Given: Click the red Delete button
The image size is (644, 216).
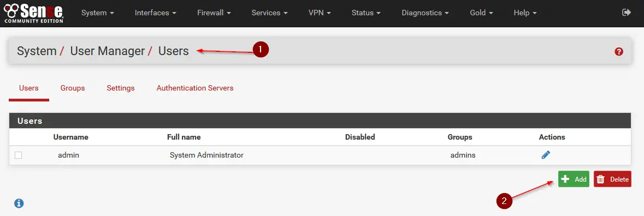Looking at the screenshot, I should click(x=612, y=179).
